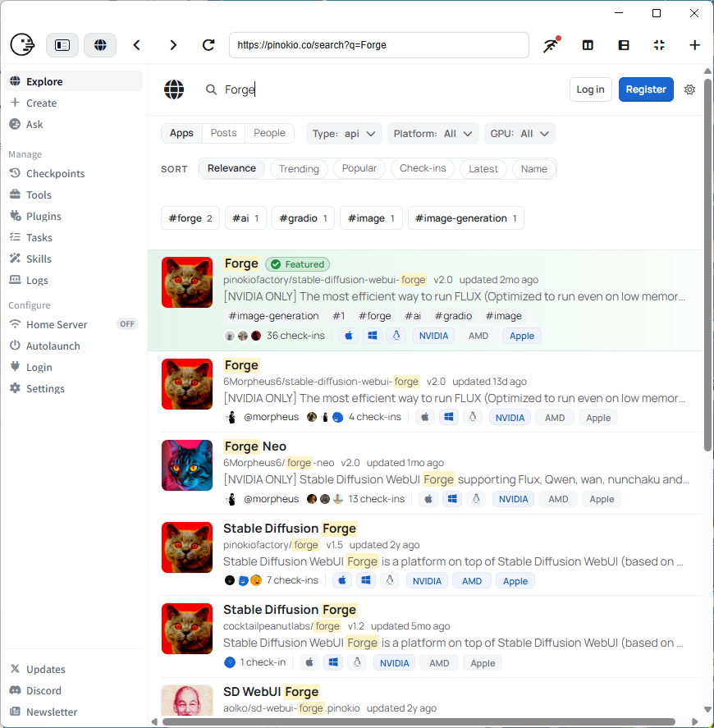
Task: Open the Platform: All dropdown
Action: (x=433, y=134)
